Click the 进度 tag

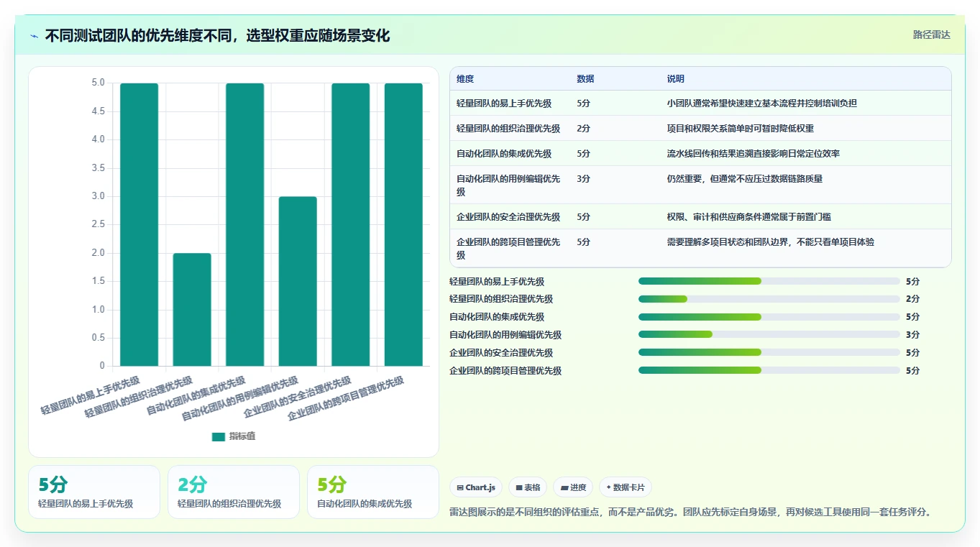[x=573, y=487]
